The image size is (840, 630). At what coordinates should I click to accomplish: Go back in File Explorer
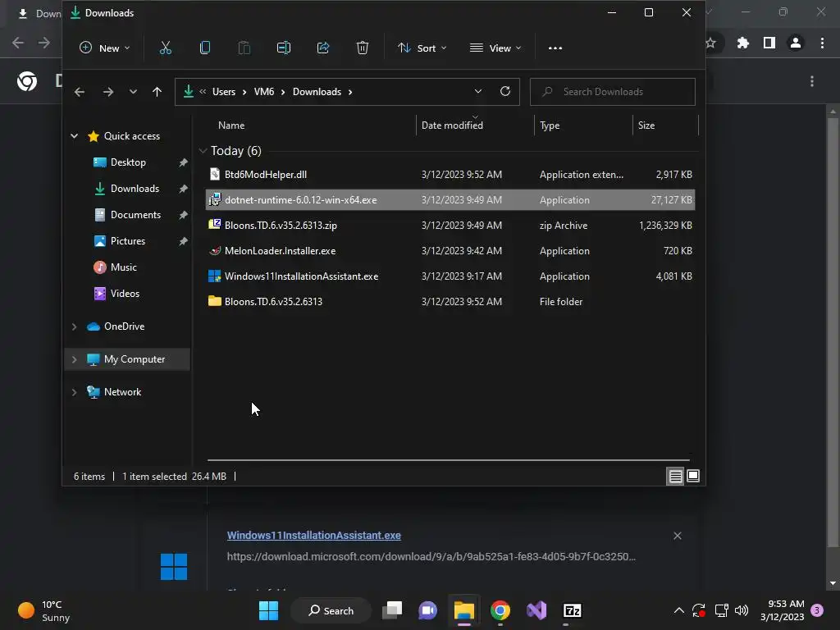point(80,92)
